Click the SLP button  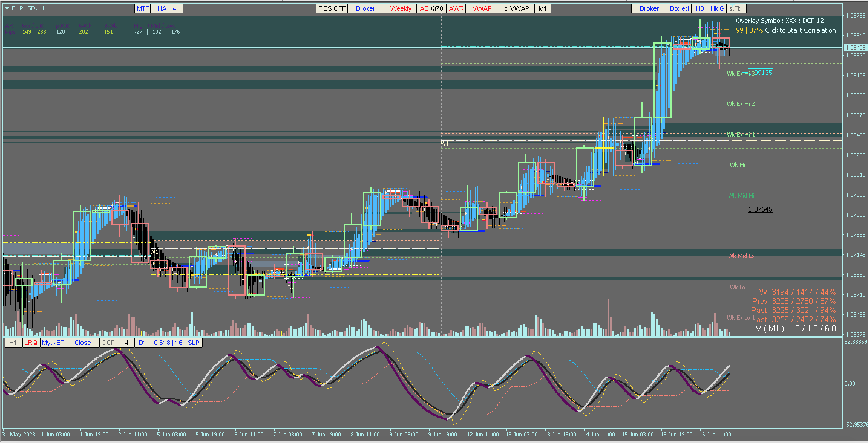pyautogui.click(x=193, y=343)
